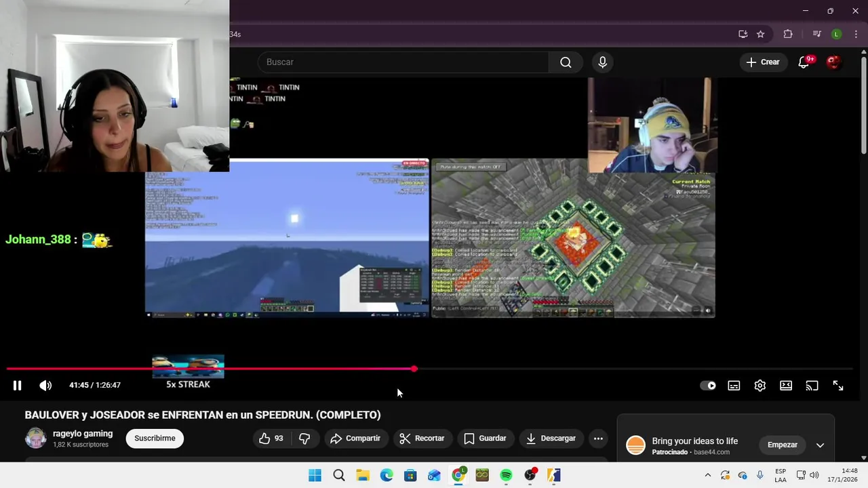Turn on subtitles with the captions icon
The width and height of the screenshot is (868, 488).
734,386
